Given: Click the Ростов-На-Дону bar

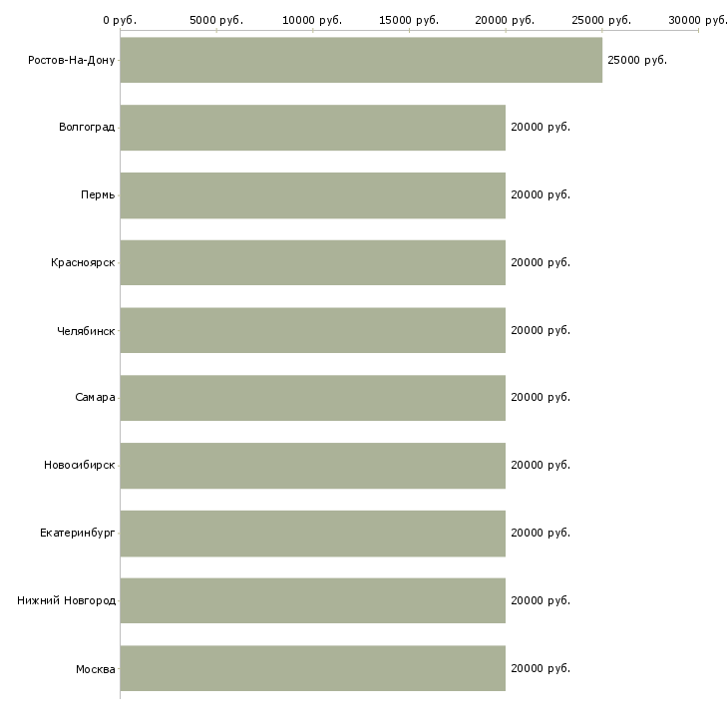Looking at the screenshot, I should (x=361, y=60).
